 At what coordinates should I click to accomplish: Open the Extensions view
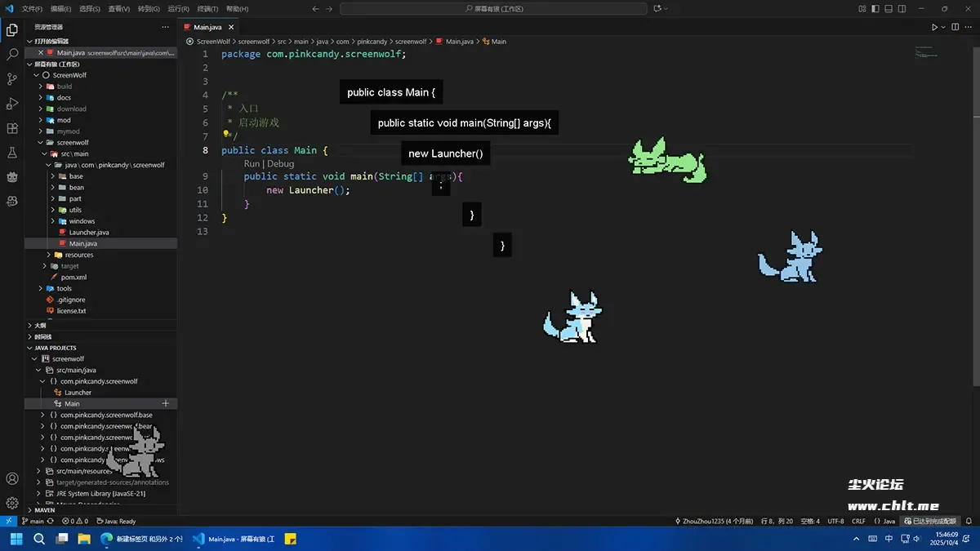coord(12,128)
